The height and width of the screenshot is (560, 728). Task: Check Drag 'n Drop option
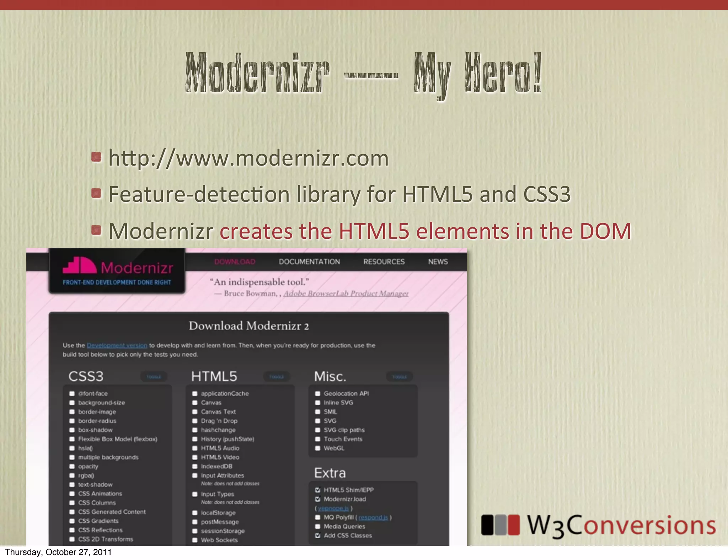(x=195, y=421)
